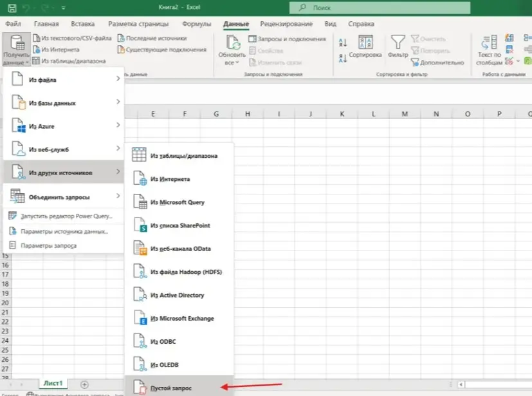The width and height of the screenshot is (532, 396).
Task: Choose Из файла Hadoop (HDFS)
Action: tap(179, 272)
